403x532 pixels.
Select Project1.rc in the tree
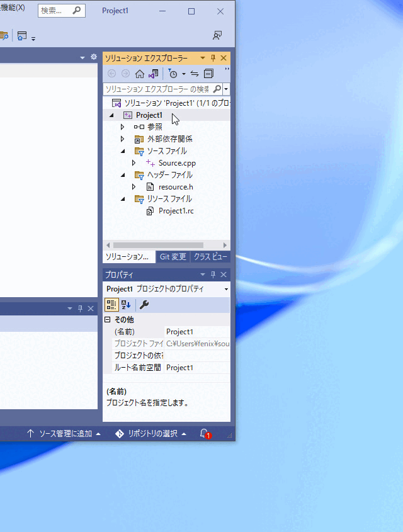176,211
